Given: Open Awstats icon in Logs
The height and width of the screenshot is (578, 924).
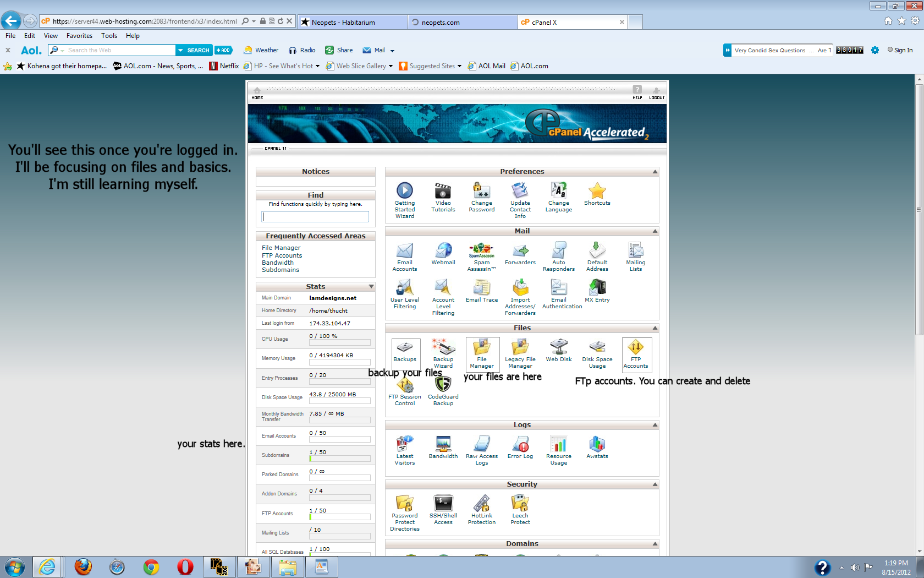Looking at the screenshot, I should 597,444.
